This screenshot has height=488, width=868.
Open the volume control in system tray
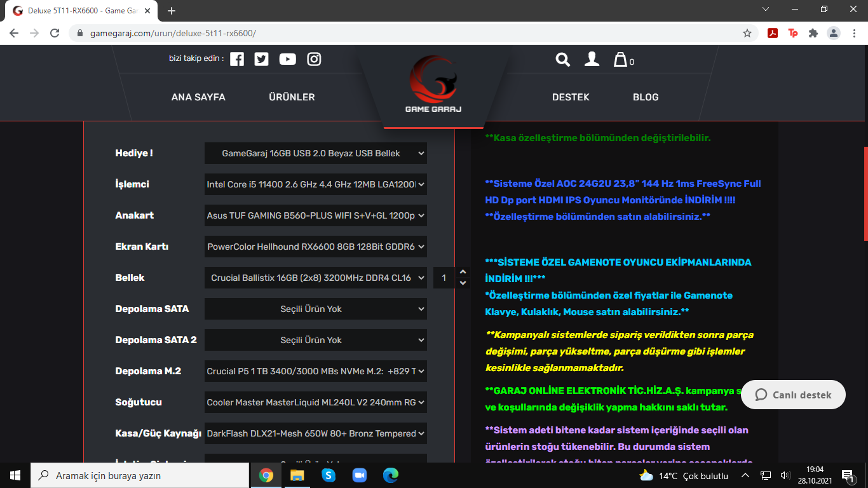click(785, 475)
